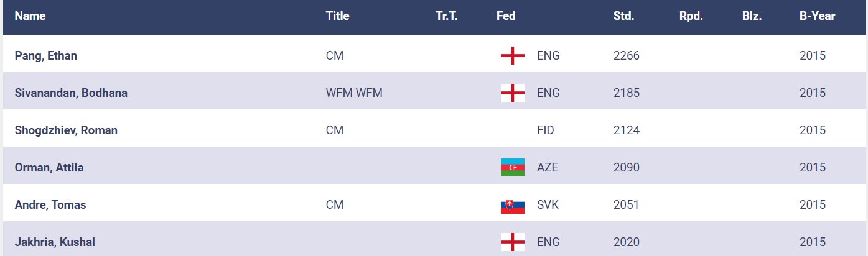Select the player Orman, Attila
Screen dimensions: 868x256
click(x=49, y=168)
